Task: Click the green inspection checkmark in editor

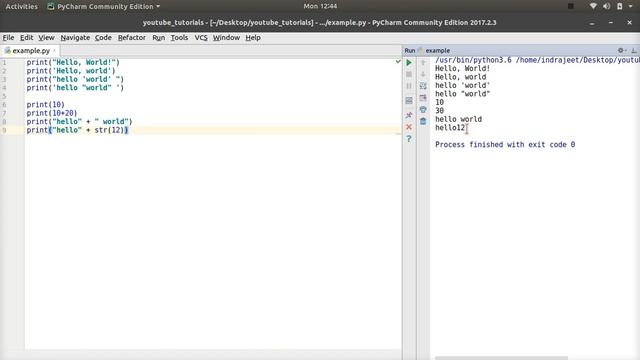Action: [398, 62]
